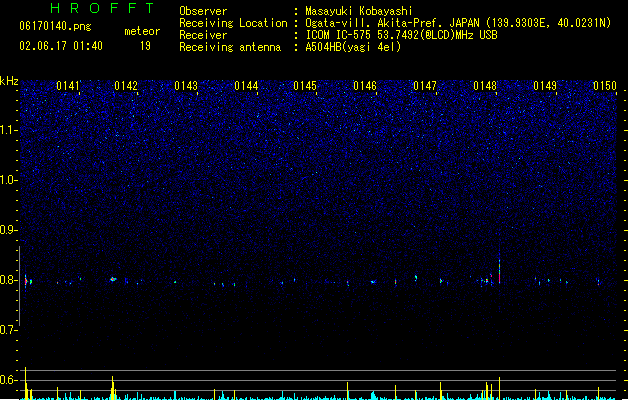Select the meteor count value 19
This screenshot has width=629, height=400.
point(145,46)
